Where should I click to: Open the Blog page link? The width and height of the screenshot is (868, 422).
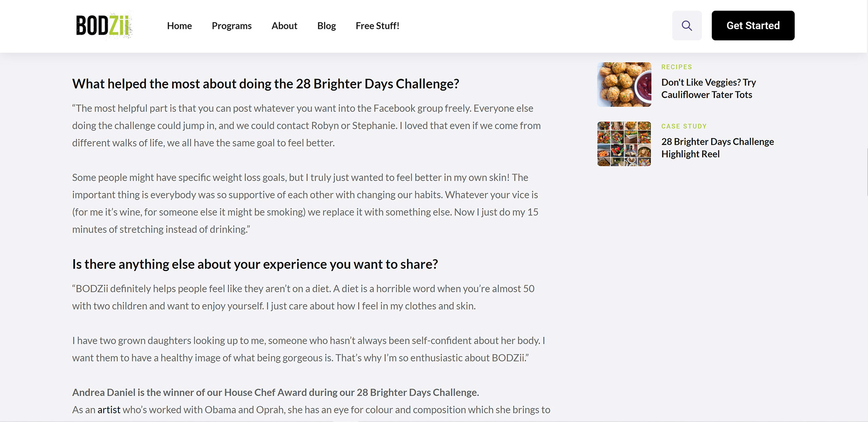[x=326, y=26]
